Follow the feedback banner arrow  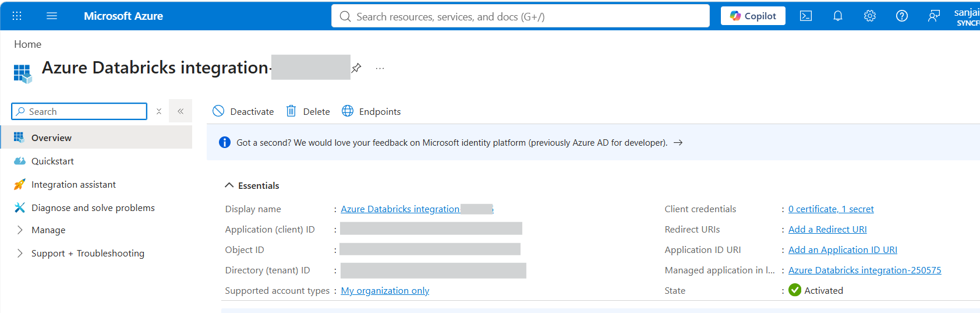point(678,142)
